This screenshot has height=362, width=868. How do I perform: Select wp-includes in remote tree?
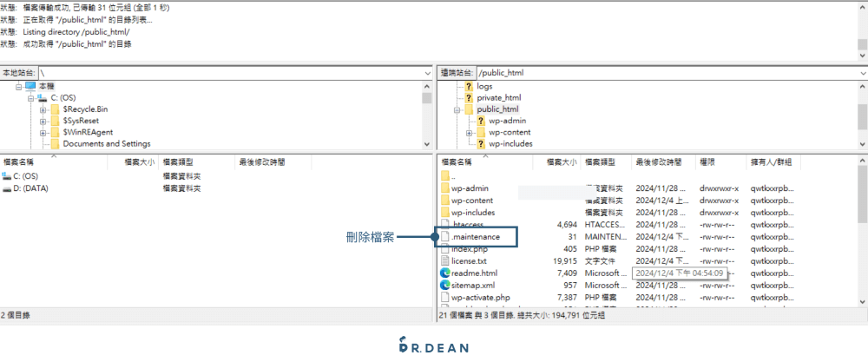[x=510, y=144]
